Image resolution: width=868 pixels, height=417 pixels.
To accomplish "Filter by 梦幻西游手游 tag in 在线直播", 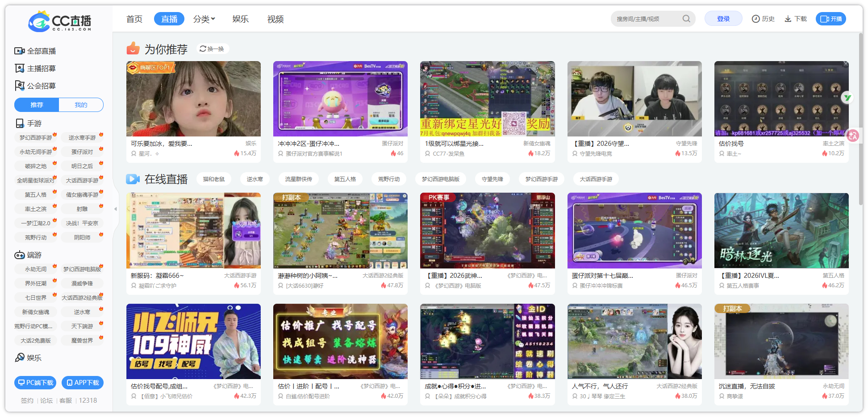I will point(542,179).
